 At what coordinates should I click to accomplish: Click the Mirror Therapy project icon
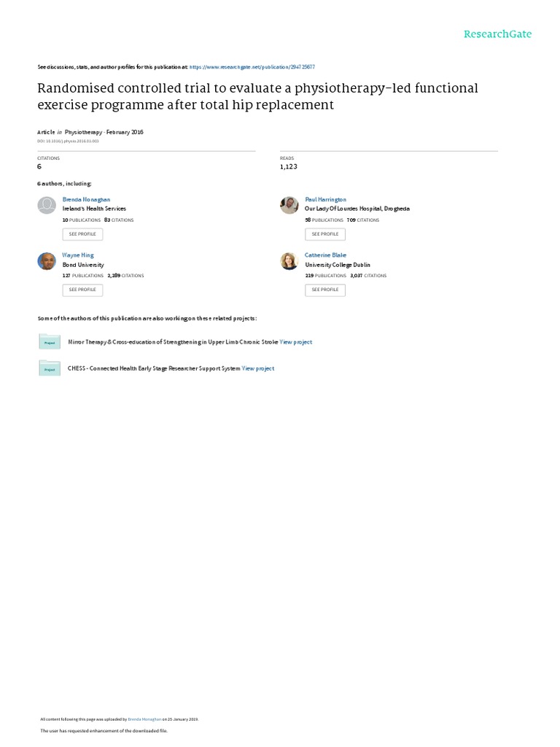pos(50,341)
